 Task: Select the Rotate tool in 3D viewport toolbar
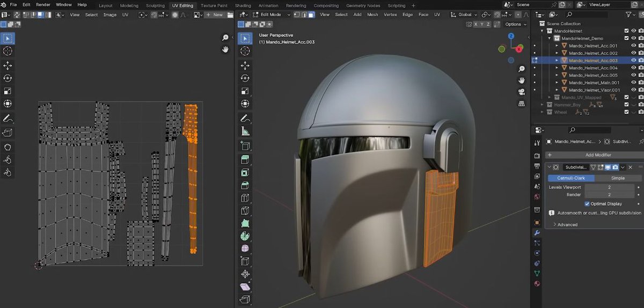pyautogui.click(x=245, y=78)
